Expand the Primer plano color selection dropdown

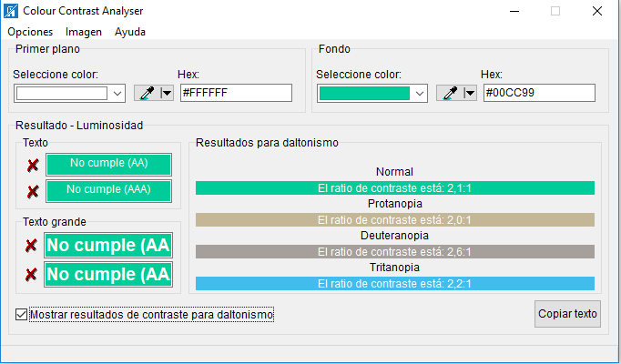click(x=117, y=93)
